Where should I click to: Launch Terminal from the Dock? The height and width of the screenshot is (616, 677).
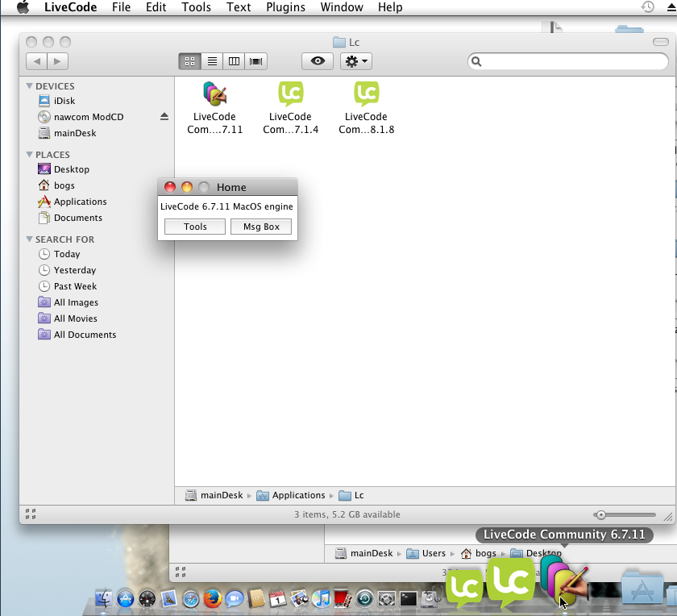409,598
